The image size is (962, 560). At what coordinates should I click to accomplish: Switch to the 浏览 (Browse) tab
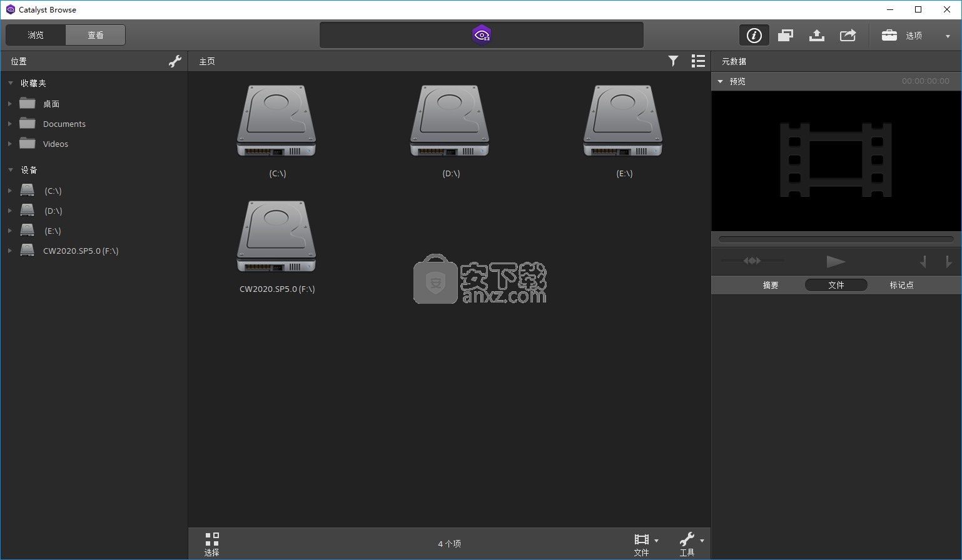(x=36, y=35)
